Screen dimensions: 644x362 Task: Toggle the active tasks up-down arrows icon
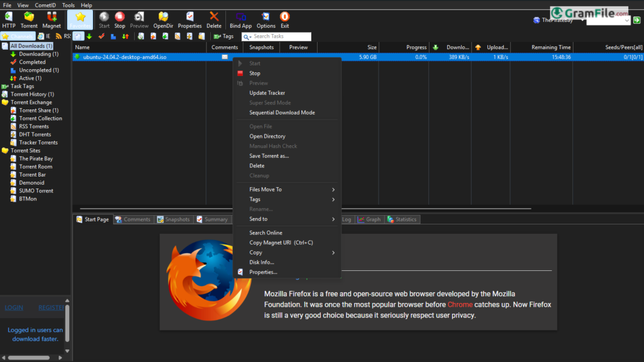[126, 36]
